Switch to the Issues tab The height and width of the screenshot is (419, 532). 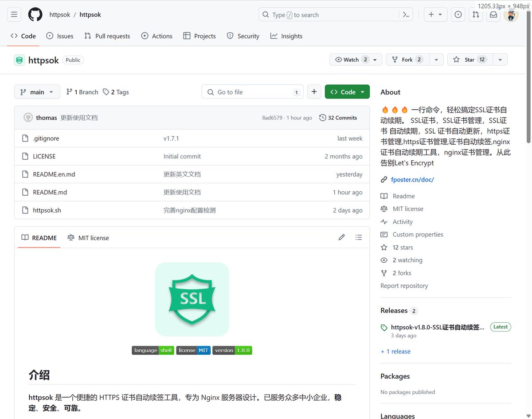coord(60,36)
